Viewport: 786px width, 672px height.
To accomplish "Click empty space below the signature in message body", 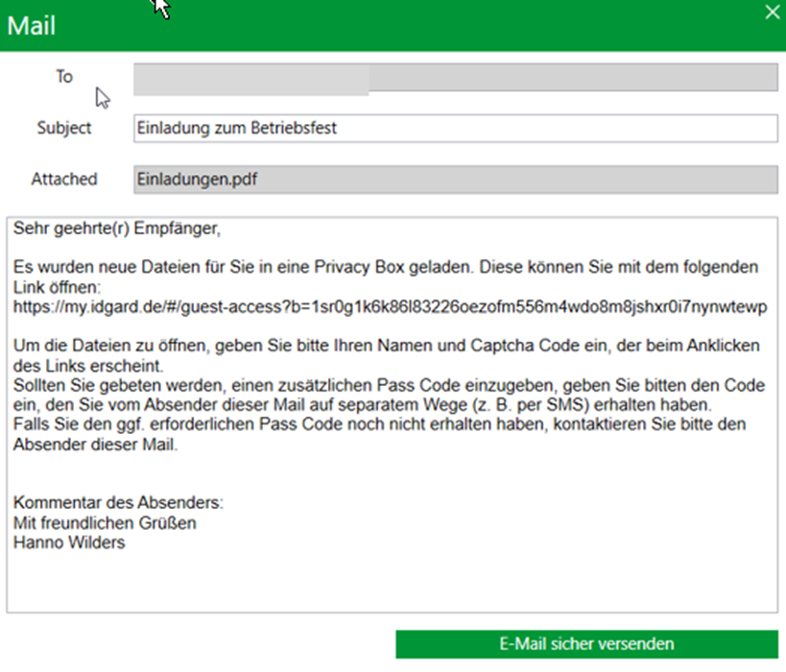I will 390,581.
